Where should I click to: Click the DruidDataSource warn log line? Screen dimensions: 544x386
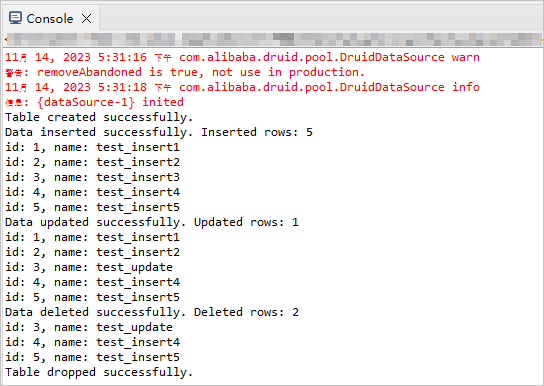(242, 57)
